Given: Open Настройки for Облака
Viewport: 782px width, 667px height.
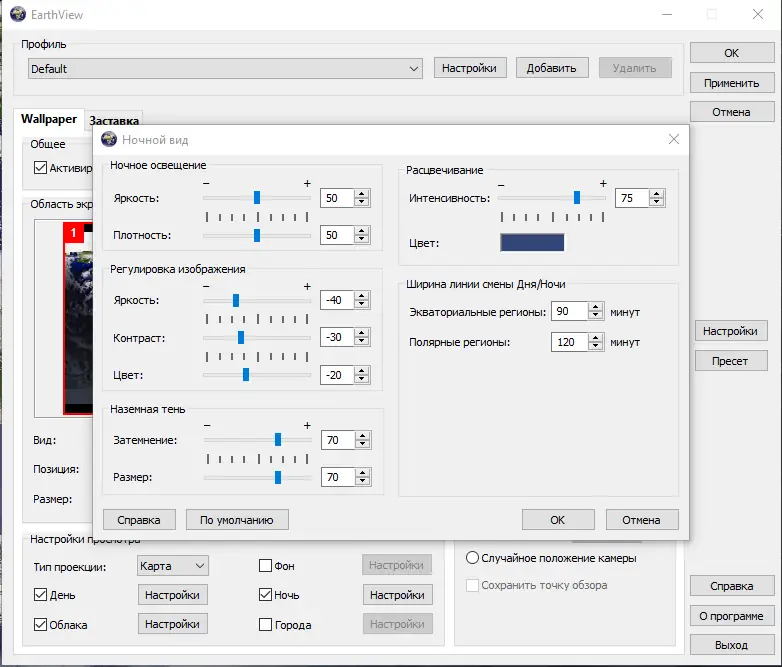Looking at the screenshot, I should point(173,624).
